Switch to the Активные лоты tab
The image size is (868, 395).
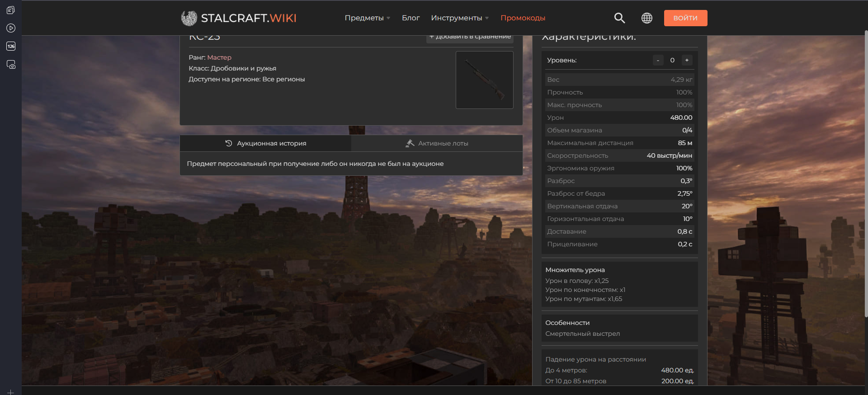click(x=437, y=143)
